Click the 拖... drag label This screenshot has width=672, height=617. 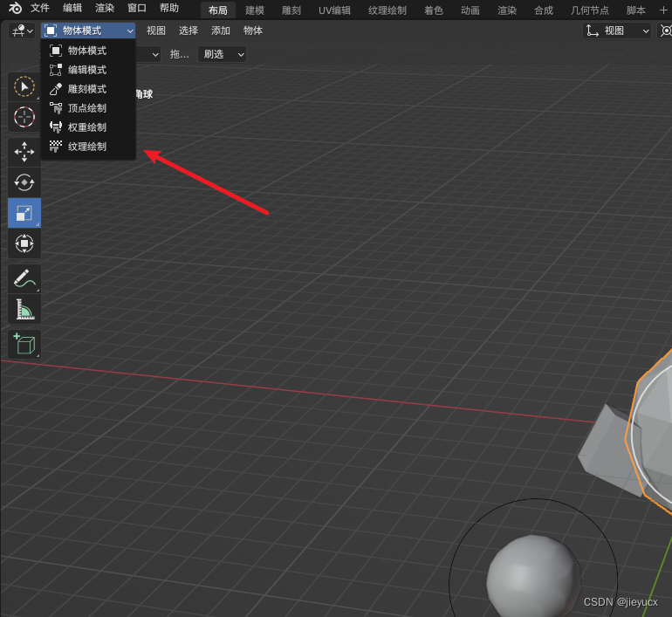179,54
